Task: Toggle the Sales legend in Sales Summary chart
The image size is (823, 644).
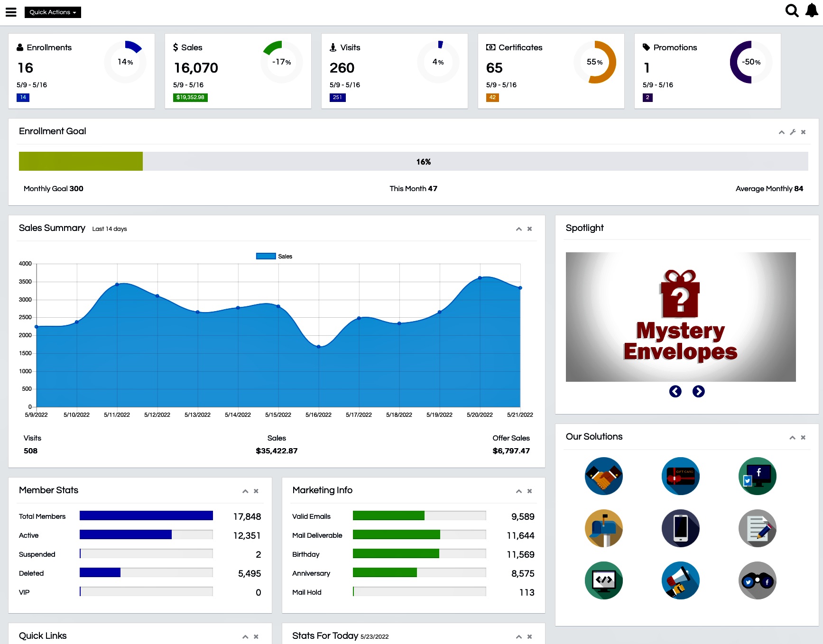Action: 274,256
